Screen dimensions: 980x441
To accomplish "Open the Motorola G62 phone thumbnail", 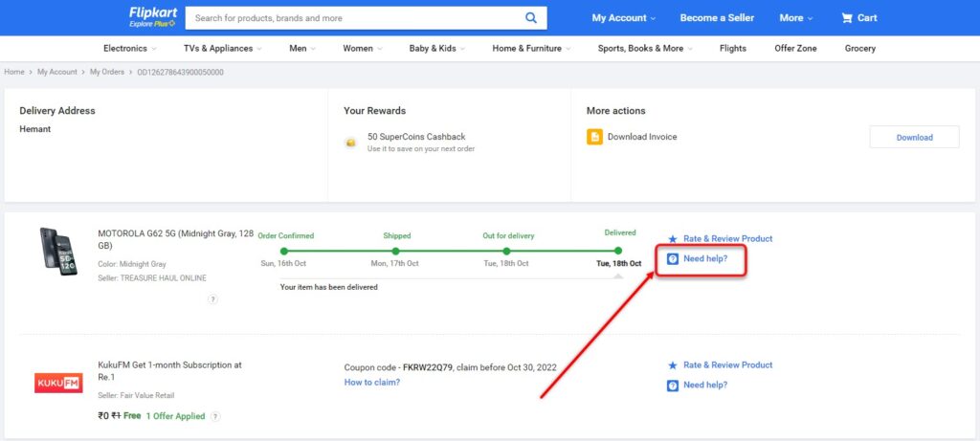I will 58,251.
